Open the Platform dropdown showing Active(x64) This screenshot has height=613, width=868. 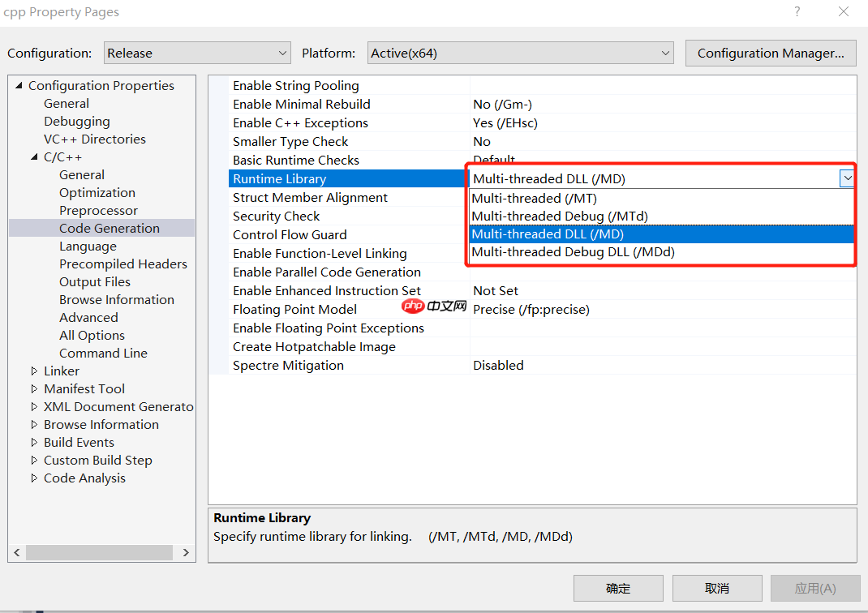click(520, 54)
